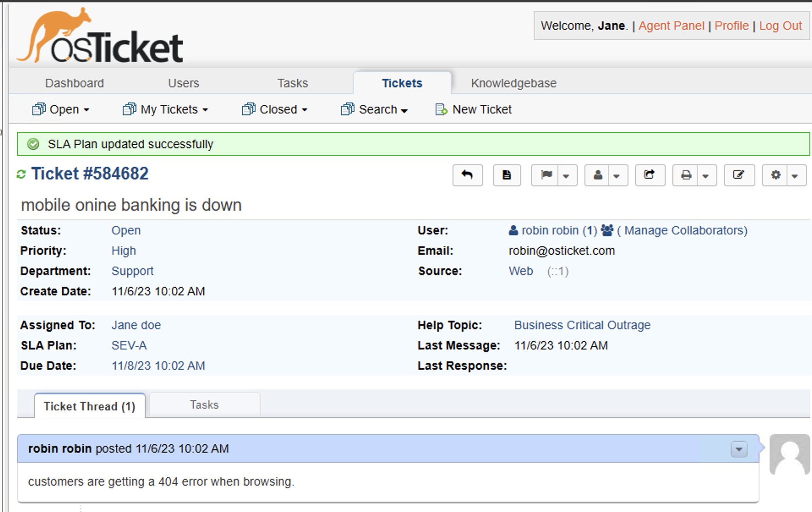Viewport: 812px width, 512px height.
Task: Click the Post Reply arrow icon
Action: [x=467, y=175]
